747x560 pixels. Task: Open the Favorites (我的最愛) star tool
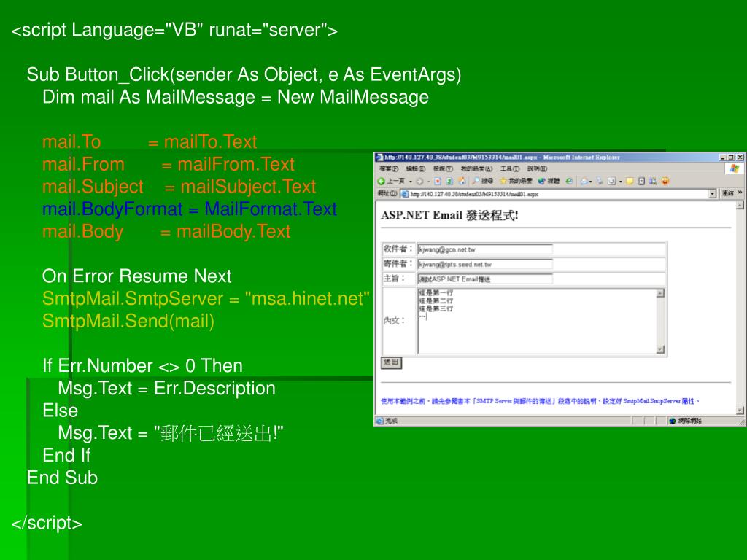click(x=516, y=182)
